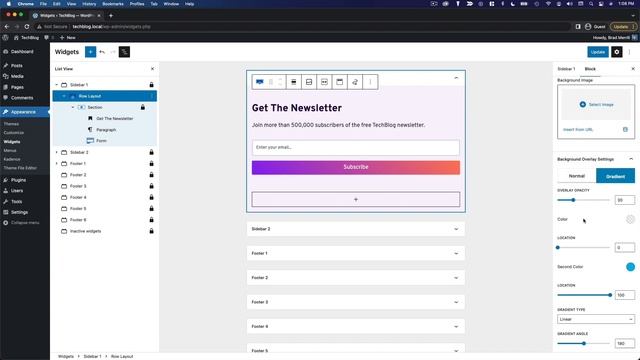
Task: Expand the Footer 1 widget area in canvas
Action: coord(456,253)
